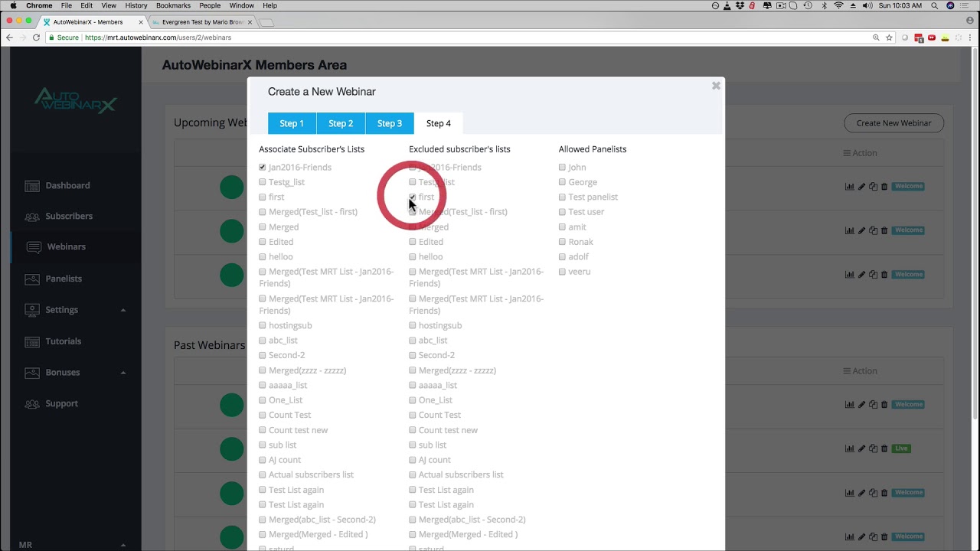The image size is (980, 551).
Task: Open the People menu in menu bar
Action: click(x=210, y=5)
